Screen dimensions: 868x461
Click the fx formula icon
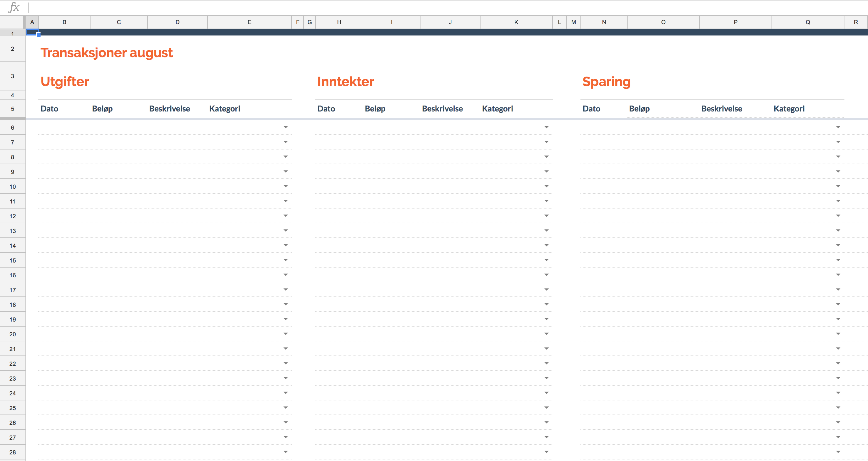click(x=14, y=7)
